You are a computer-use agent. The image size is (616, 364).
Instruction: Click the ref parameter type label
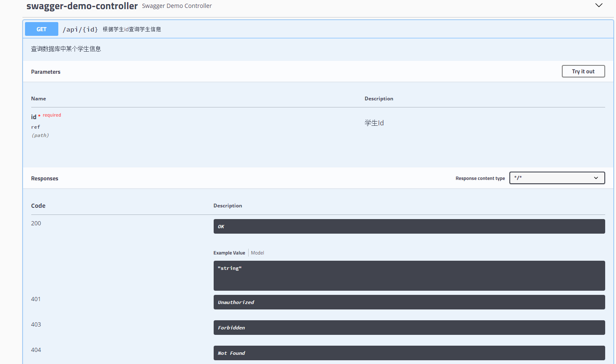coord(36,127)
